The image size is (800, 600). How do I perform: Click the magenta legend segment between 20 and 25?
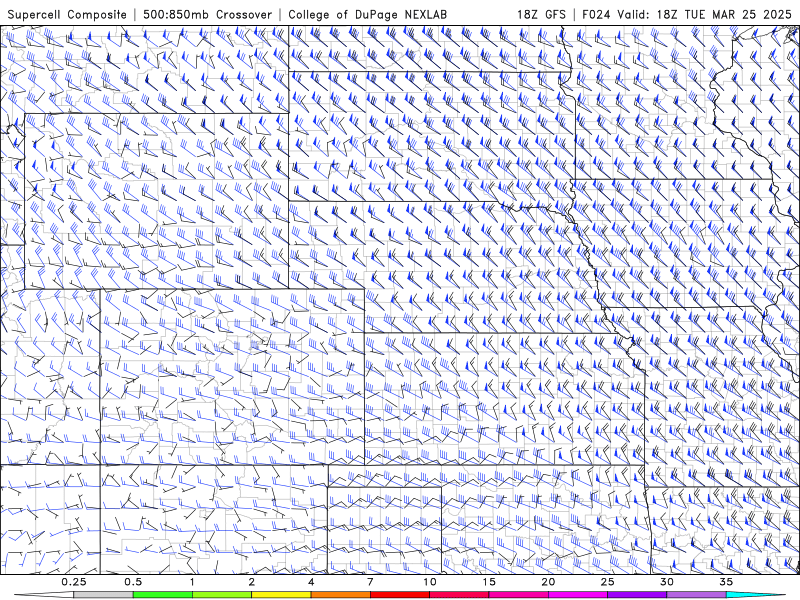tap(578, 595)
